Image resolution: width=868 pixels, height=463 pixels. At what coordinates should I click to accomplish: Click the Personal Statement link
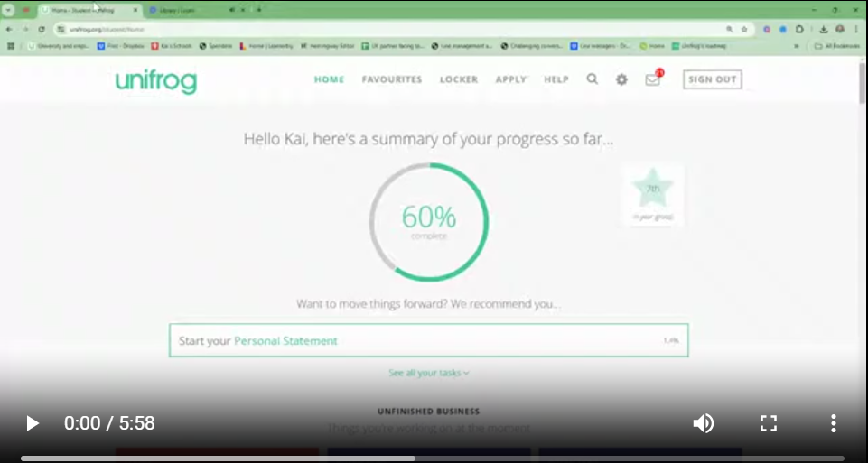point(285,341)
